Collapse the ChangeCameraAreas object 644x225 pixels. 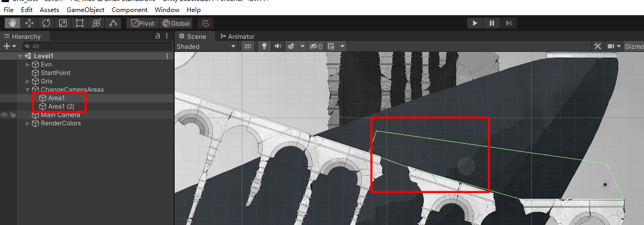(28, 90)
